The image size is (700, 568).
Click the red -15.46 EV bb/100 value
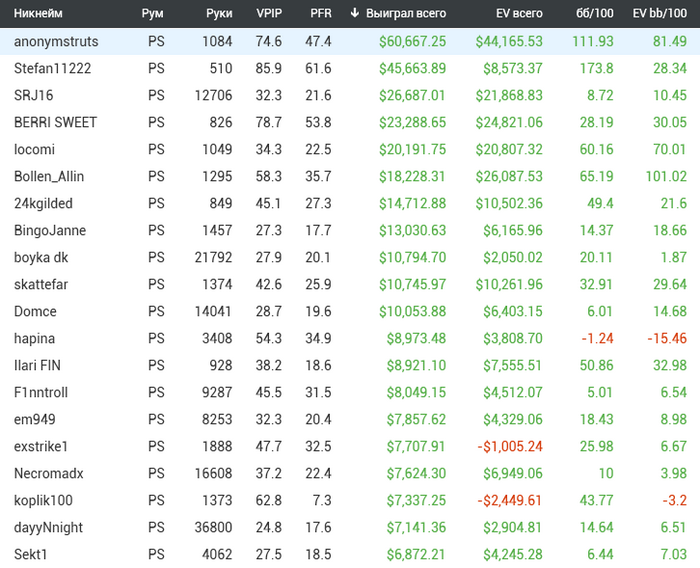coord(667,338)
